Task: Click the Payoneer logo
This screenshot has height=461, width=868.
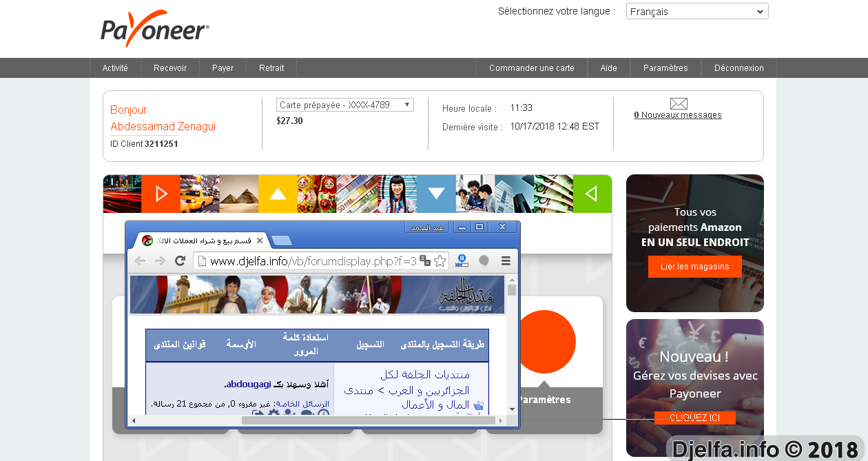Action: click(x=155, y=29)
